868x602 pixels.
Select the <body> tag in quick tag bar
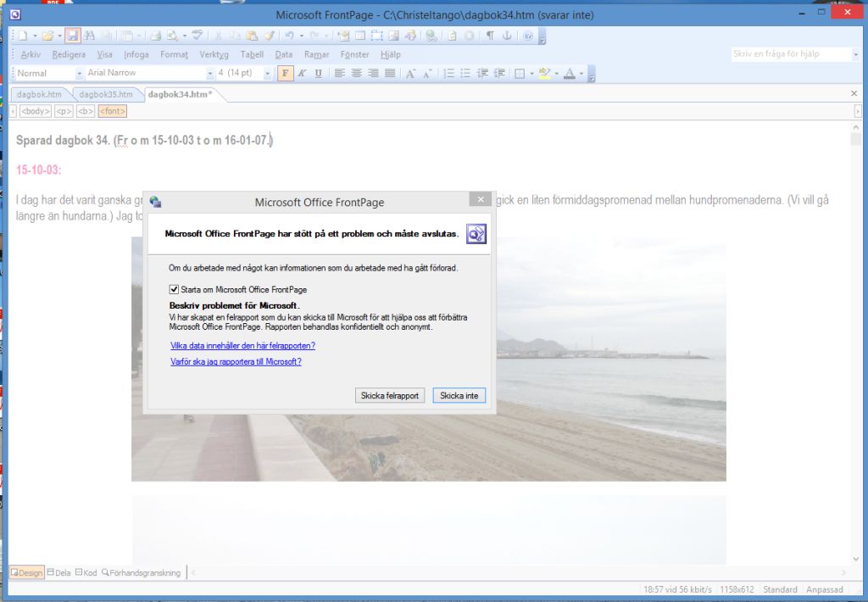point(35,111)
